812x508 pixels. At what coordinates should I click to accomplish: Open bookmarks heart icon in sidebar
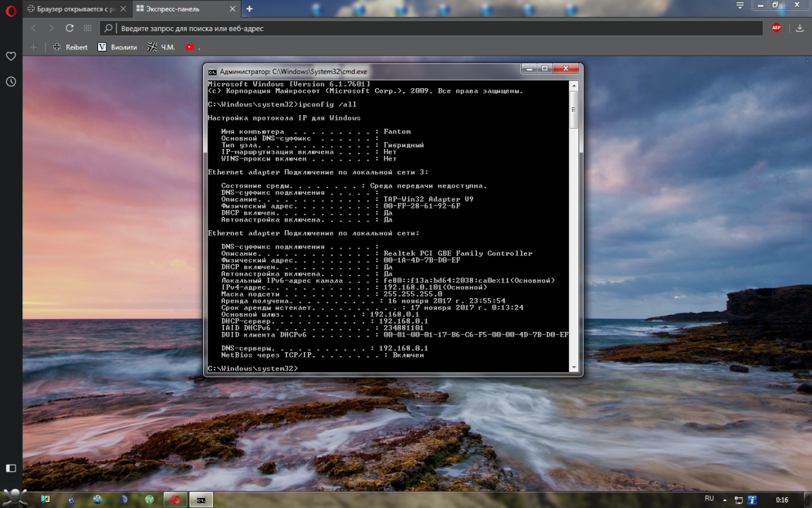pyautogui.click(x=11, y=56)
